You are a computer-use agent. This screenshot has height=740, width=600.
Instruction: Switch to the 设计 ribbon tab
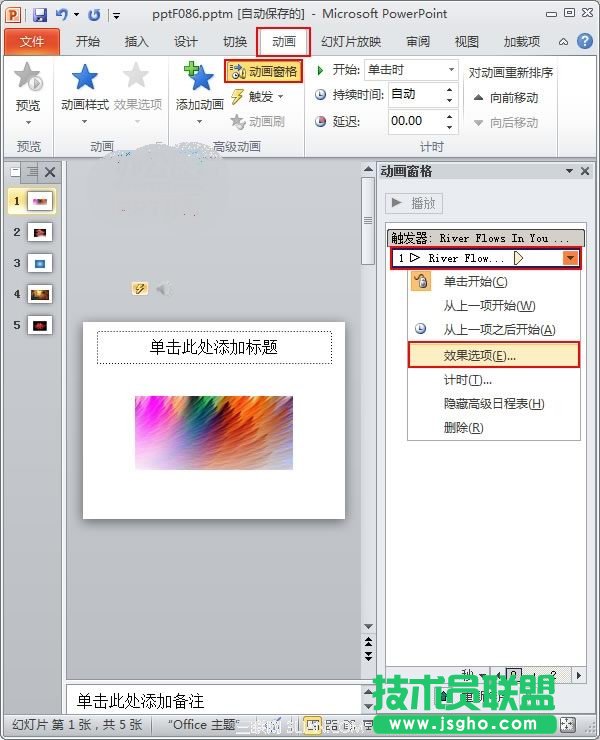point(185,42)
